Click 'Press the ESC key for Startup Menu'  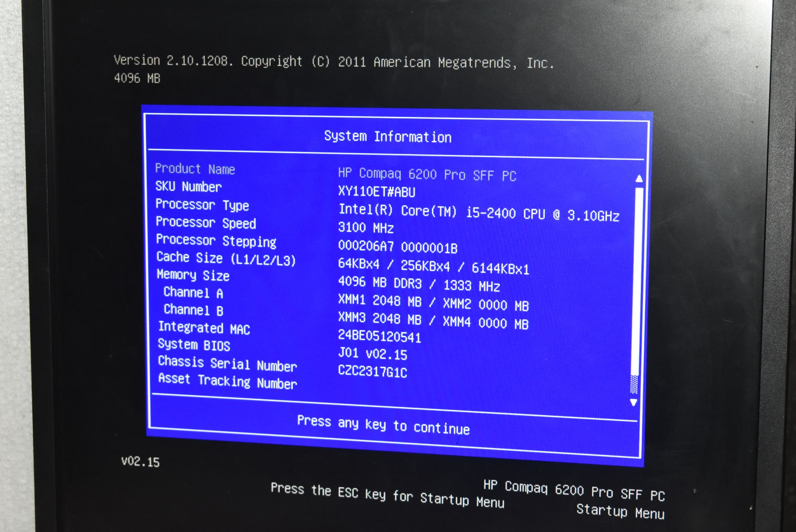(388, 495)
